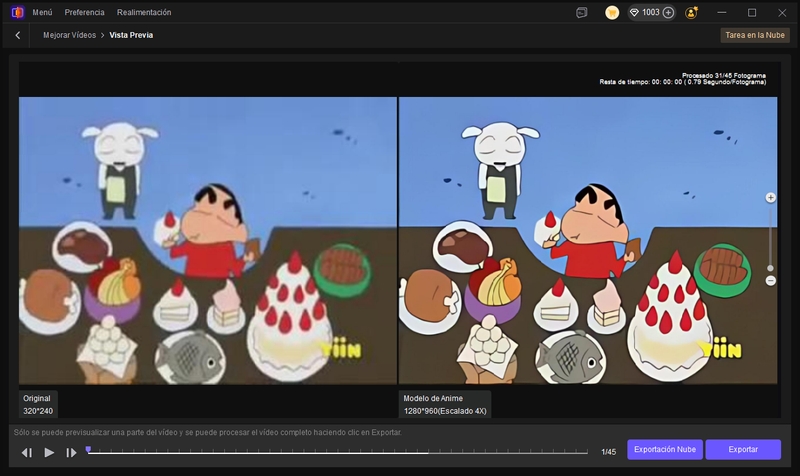Click the original video preview pane
Viewport: 800px width, 476px height.
pyautogui.click(x=208, y=240)
